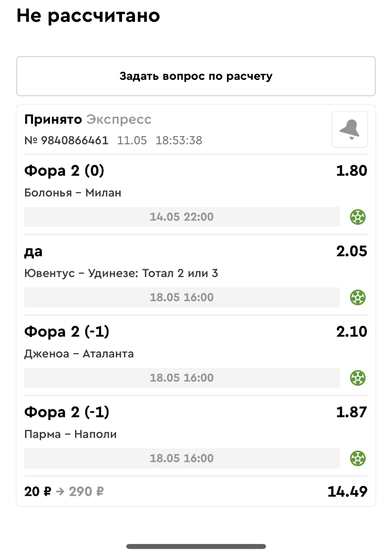Tap the date bar under Ювентус – Удинезе
Viewport: 392px width, 557px height.
(181, 297)
